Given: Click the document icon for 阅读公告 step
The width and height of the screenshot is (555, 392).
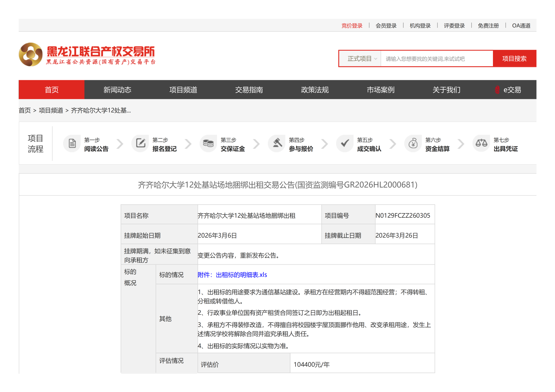Looking at the screenshot, I should coord(72,143).
